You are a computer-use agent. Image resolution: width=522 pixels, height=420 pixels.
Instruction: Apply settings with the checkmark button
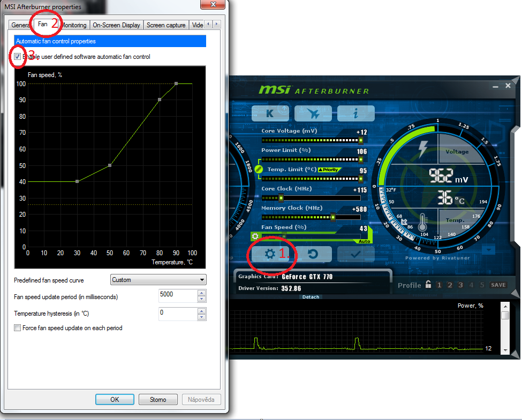click(355, 254)
